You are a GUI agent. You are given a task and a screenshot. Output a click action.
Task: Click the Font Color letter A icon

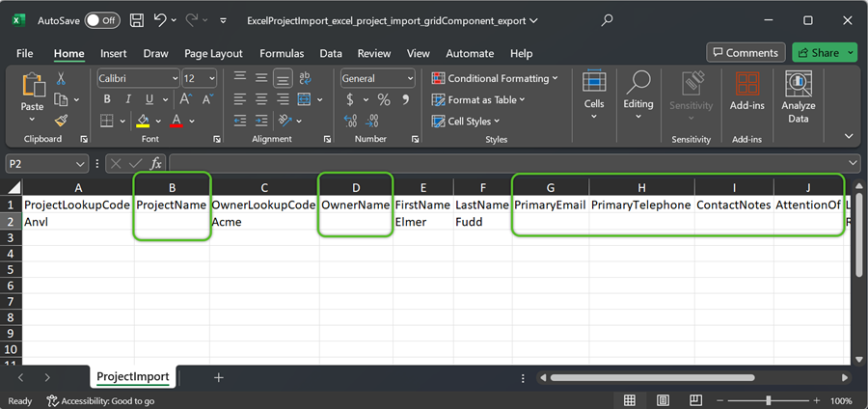176,121
